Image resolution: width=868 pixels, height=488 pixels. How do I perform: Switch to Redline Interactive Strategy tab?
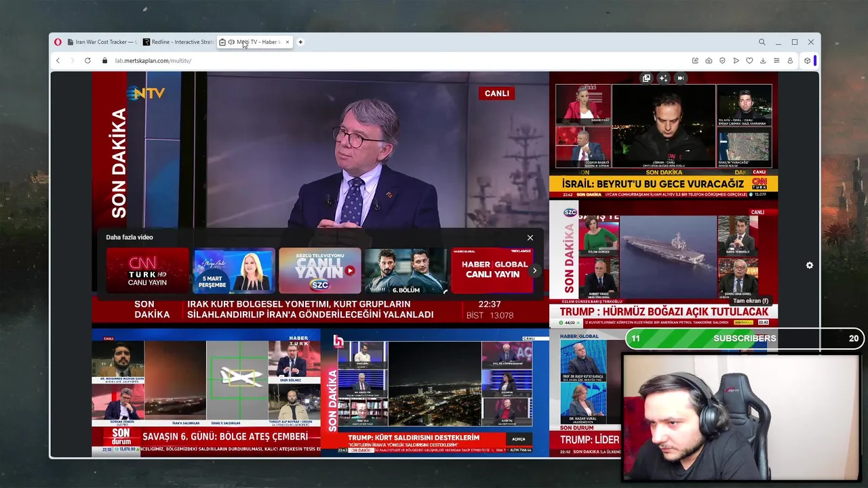178,42
